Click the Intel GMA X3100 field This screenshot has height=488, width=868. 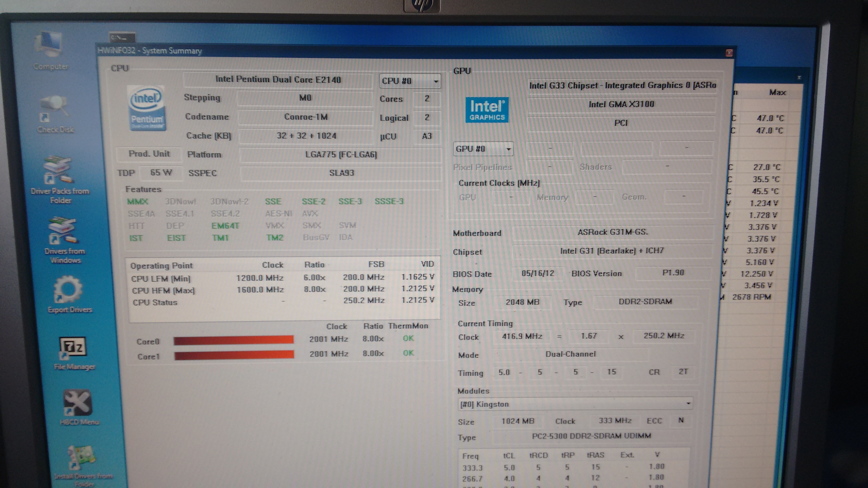click(x=621, y=104)
